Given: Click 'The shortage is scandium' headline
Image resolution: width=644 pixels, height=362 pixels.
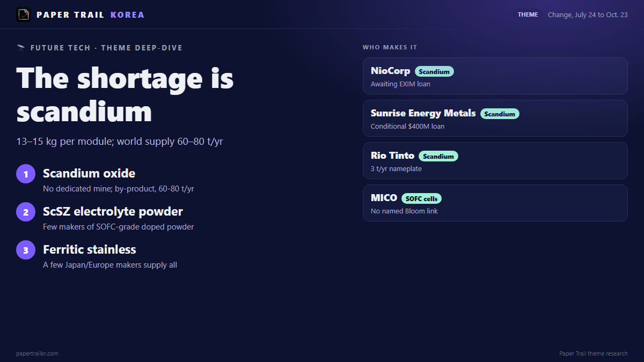Looking at the screenshot, I should click(125, 95).
